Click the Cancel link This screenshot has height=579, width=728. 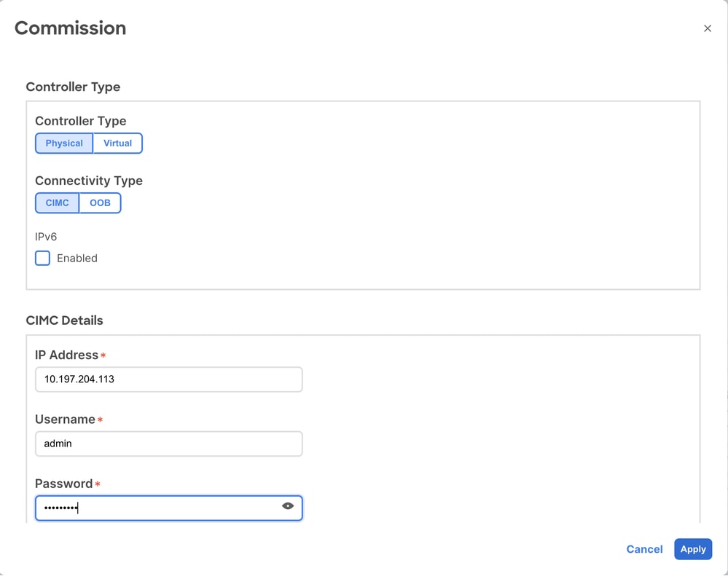(644, 549)
